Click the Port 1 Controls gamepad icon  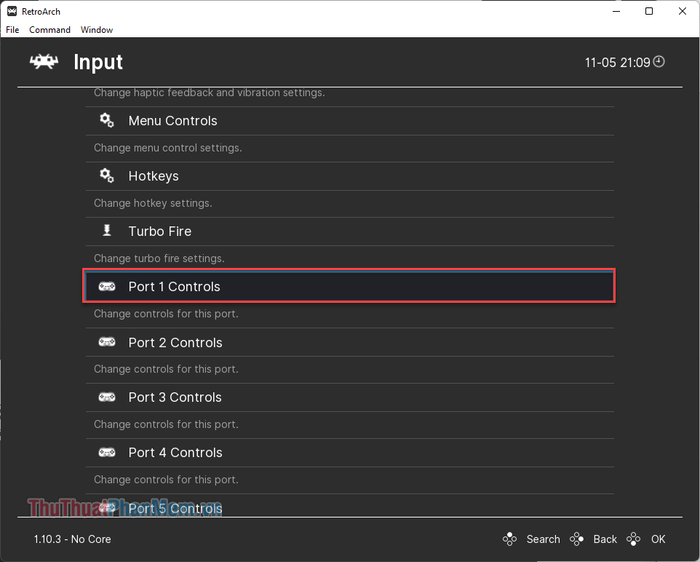click(x=107, y=286)
